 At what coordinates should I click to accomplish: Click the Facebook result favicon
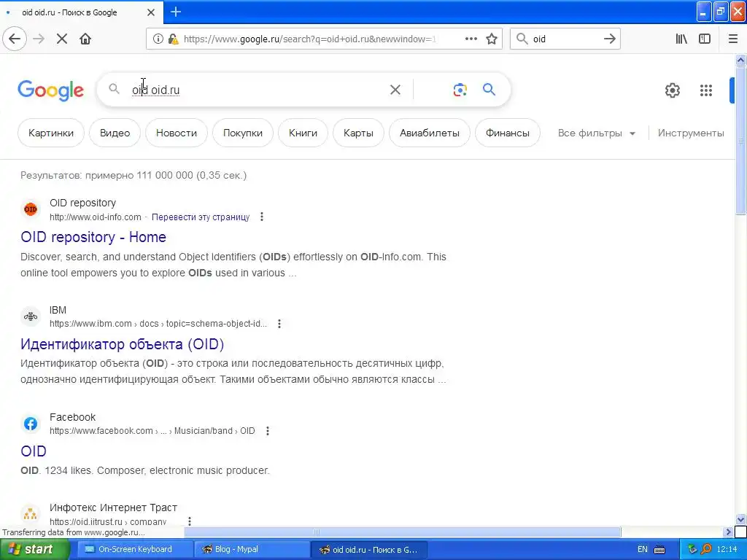(31, 424)
